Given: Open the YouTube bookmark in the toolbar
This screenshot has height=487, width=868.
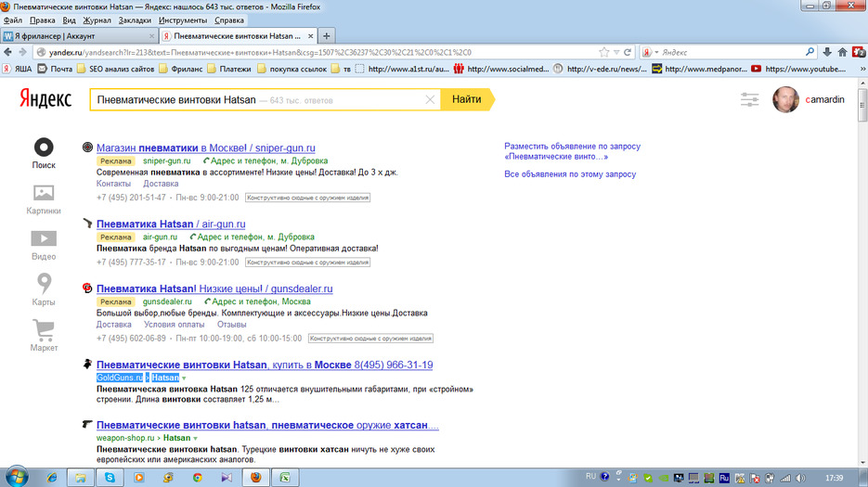Looking at the screenshot, I should click(x=798, y=69).
